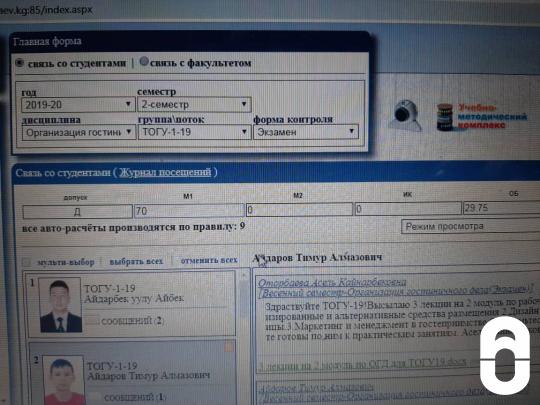
Task: Expand группа\поток dropdown ТОГУ-1-19
Action: point(194,132)
